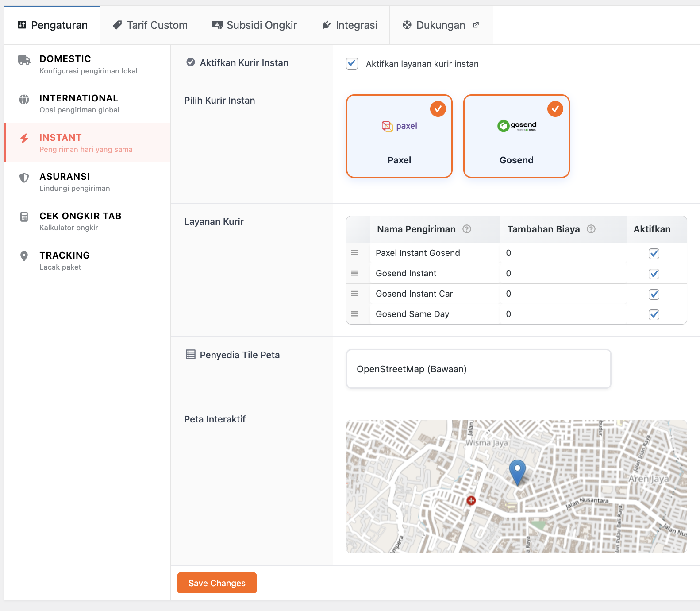Open the Penyedia Tile Peta dropdown
700x611 pixels.
click(x=478, y=369)
